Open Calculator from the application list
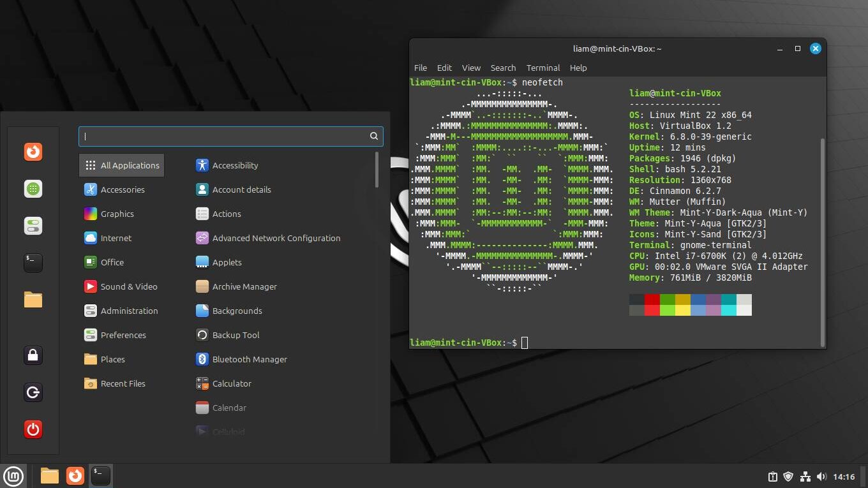The height and width of the screenshot is (488, 868). coord(230,383)
